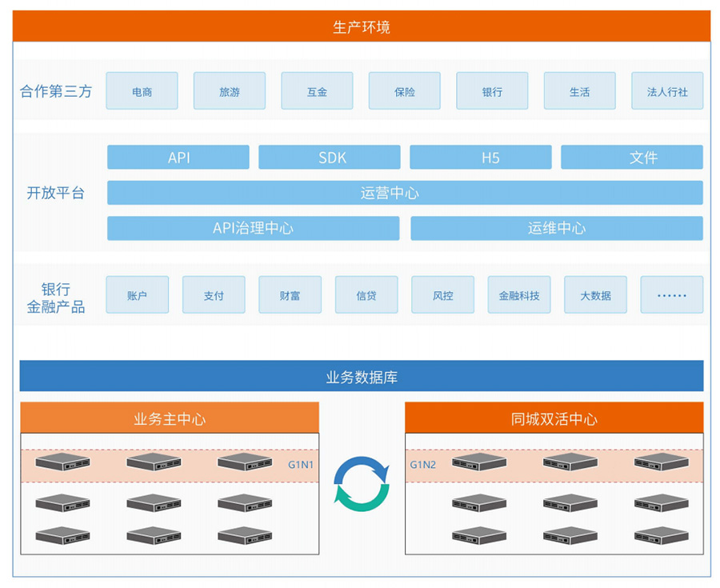Click the middle server in G1N2 row
Screen dimensions: 720x588
[x=570, y=462]
